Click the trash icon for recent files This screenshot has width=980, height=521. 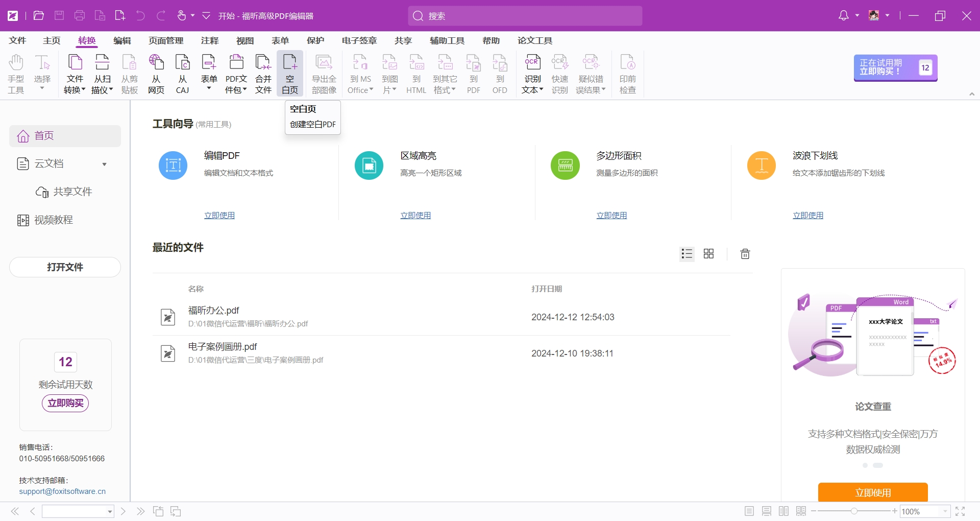pos(745,254)
